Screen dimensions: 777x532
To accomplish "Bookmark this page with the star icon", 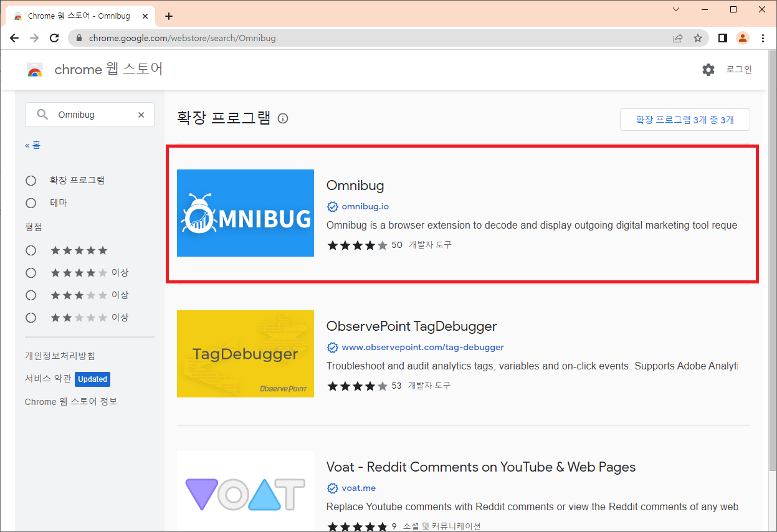I will [x=698, y=38].
